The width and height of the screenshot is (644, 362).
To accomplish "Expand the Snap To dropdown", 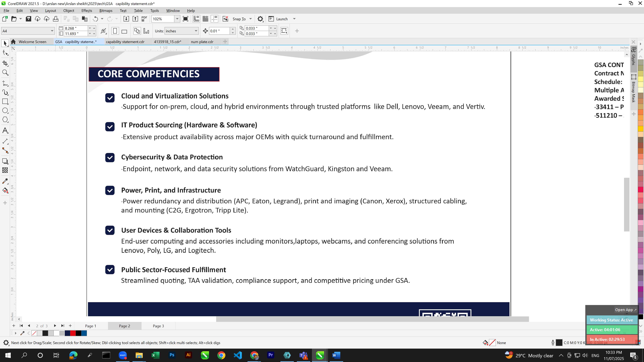I will click(x=251, y=19).
